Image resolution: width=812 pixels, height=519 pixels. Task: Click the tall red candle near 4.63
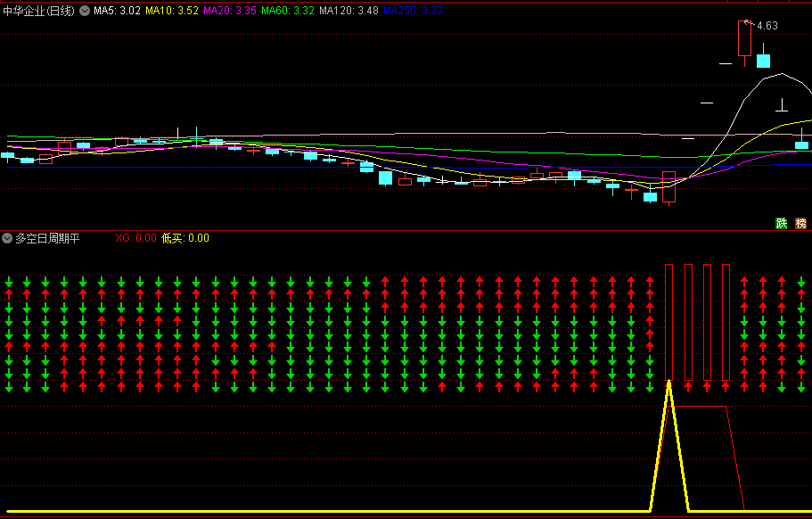(x=744, y=38)
